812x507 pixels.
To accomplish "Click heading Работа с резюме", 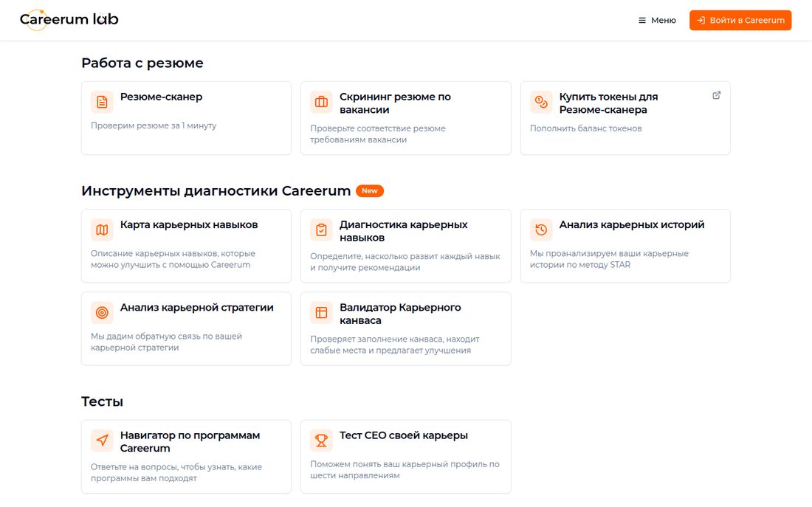I will coord(142,63).
